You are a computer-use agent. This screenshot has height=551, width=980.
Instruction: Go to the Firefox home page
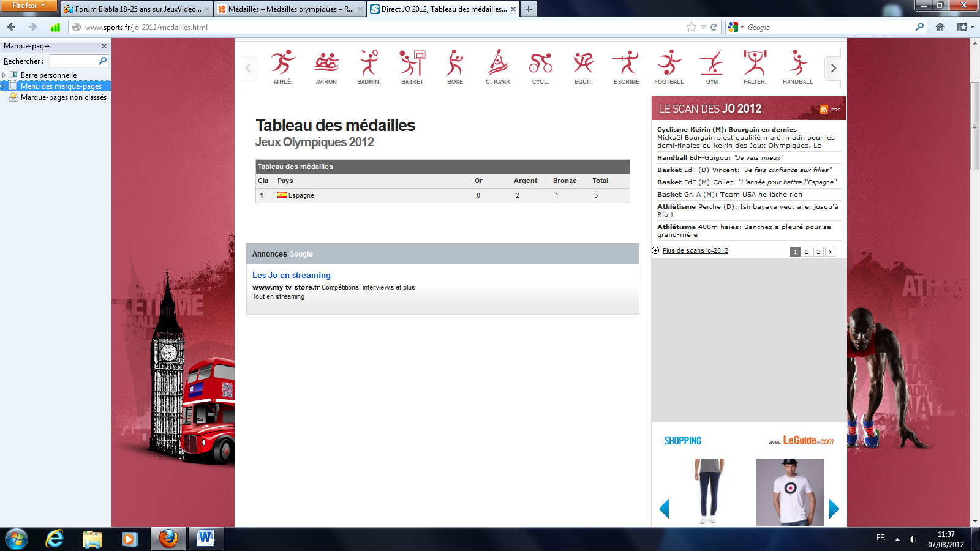(940, 27)
